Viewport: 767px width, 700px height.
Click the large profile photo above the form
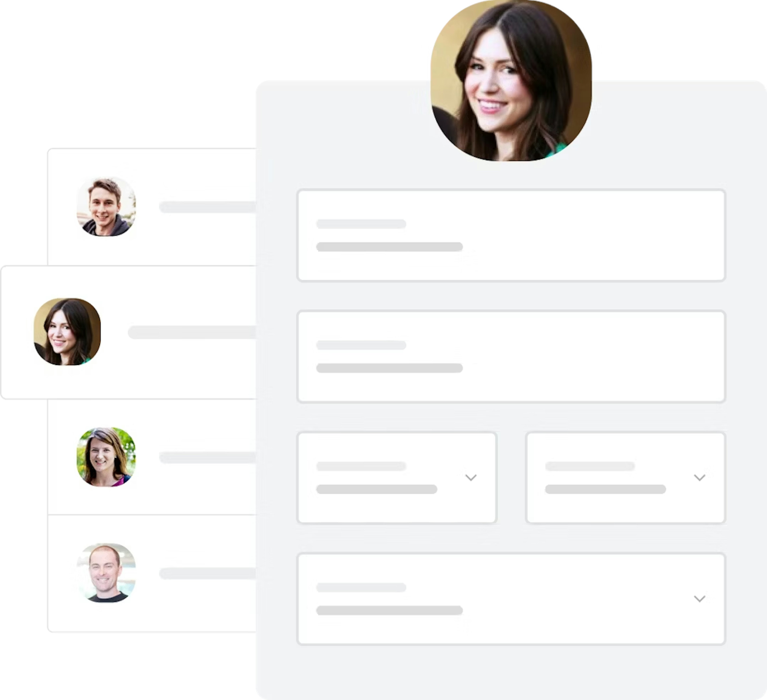pos(511,80)
